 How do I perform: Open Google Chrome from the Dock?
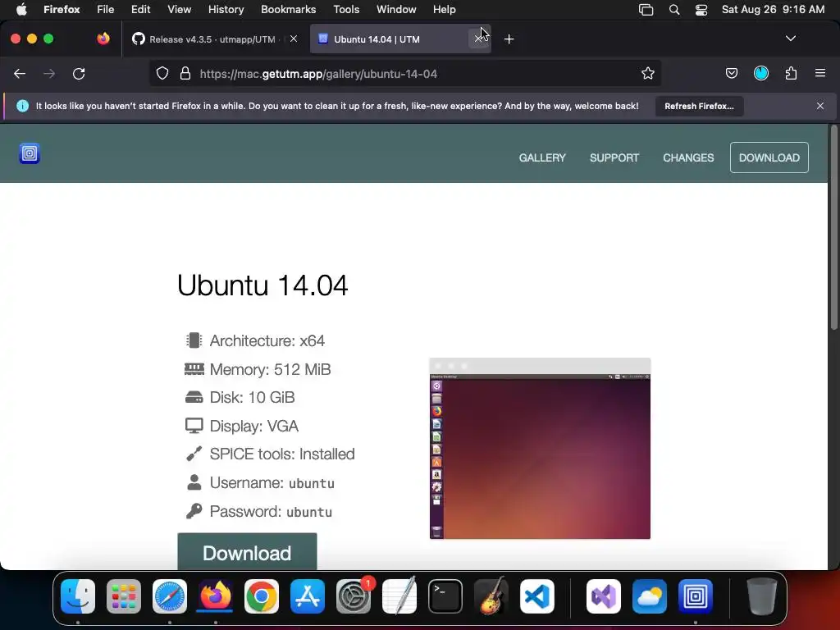262,596
